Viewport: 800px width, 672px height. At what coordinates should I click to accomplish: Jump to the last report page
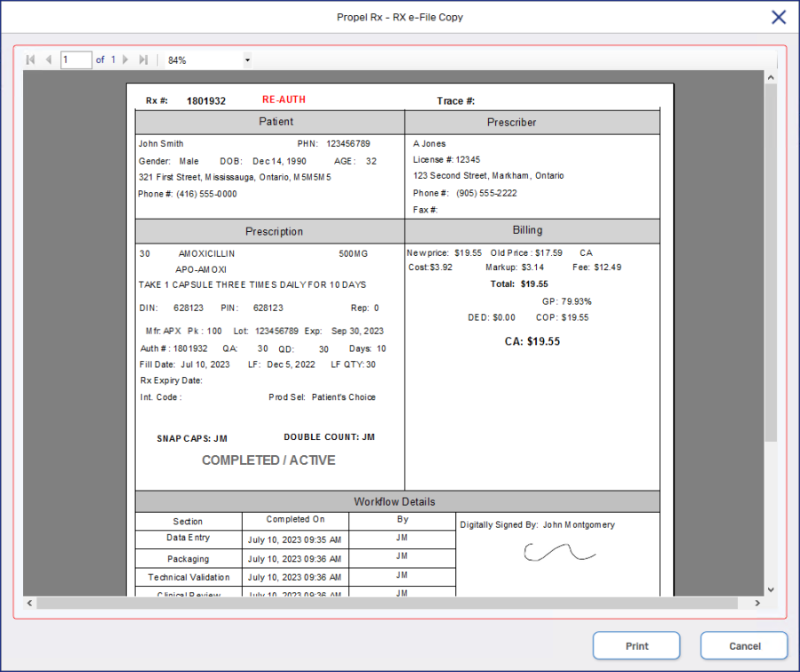tap(143, 60)
